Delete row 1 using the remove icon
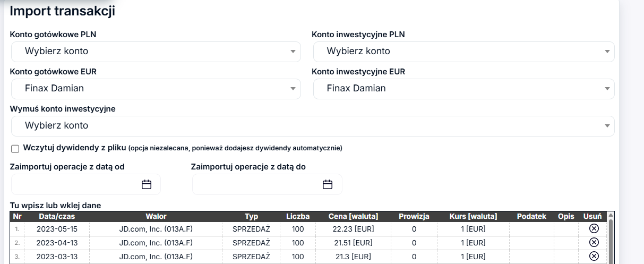Screen dimensions: 644x264 pos(594,229)
